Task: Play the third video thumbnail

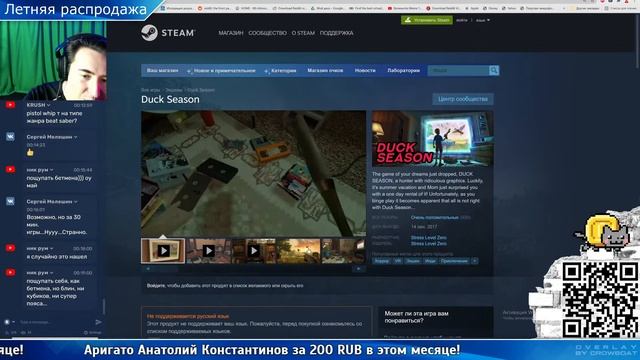Action: [x=253, y=251]
